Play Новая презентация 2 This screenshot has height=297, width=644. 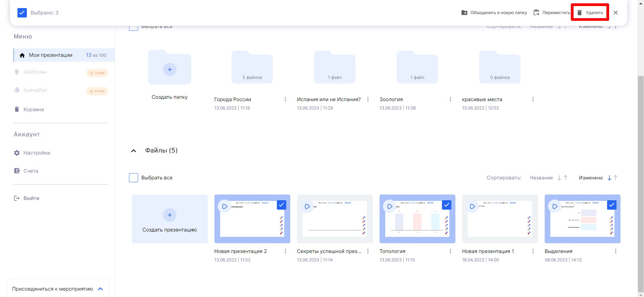tap(225, 207)
